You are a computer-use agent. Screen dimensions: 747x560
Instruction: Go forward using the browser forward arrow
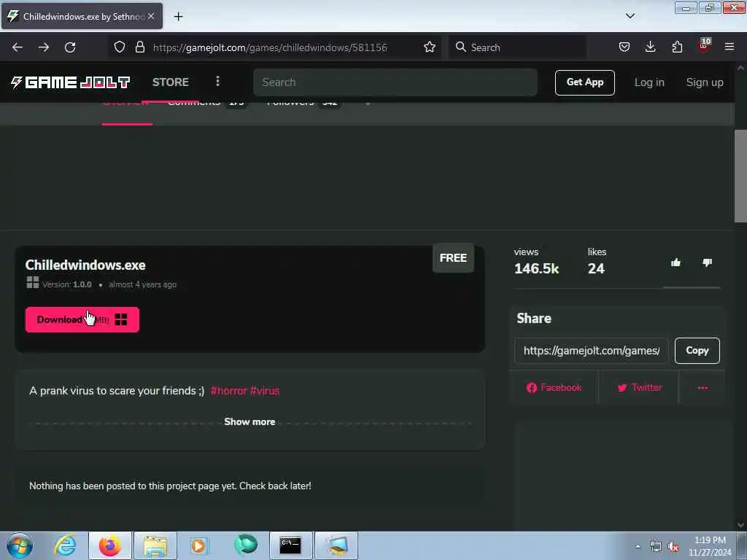pyautogui.click(x=44, y=47)
